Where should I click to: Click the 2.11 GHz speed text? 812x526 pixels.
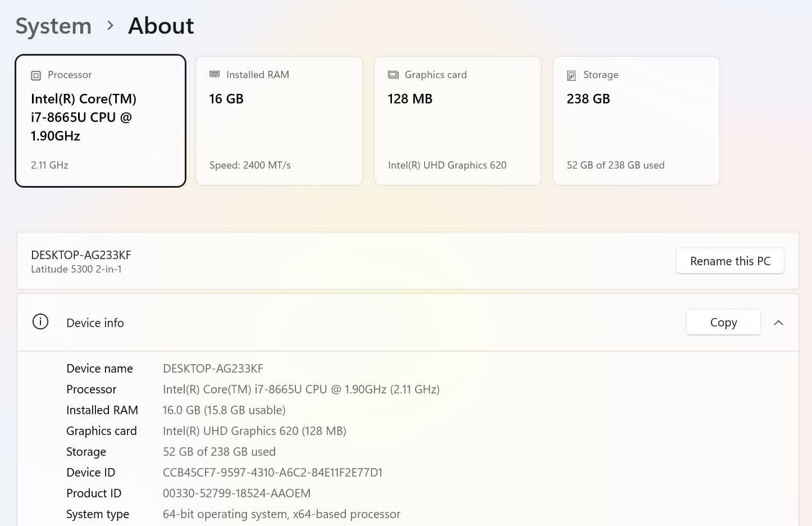pyautogui.click(x=49, y=165)
